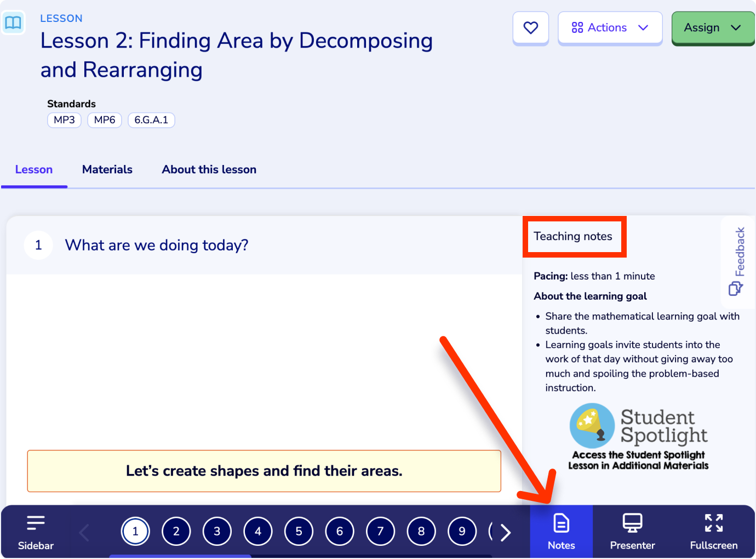756x559 pixels.
Task: Open the About this lesson tab
Action: point(209,169)
